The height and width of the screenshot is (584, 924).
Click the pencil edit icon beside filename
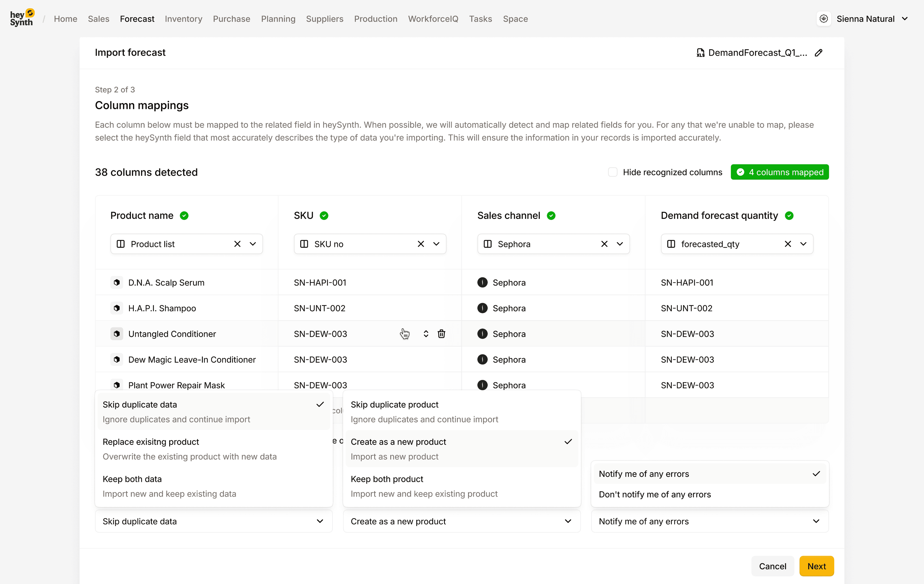click(818, 53)
